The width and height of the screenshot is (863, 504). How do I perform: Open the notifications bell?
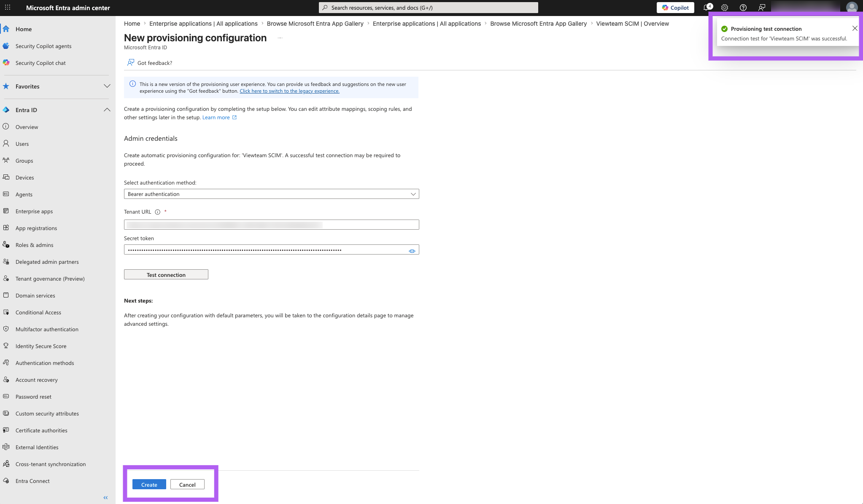point(707,8)
